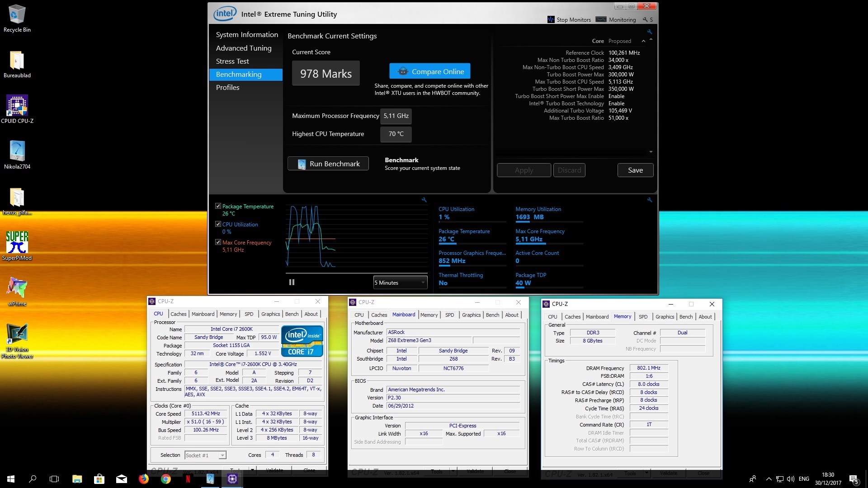Viewport: 868px width, 488px height.
Task: Switch to Graphics tab in first CPU-Z window
Action: (x=270, y=314)
